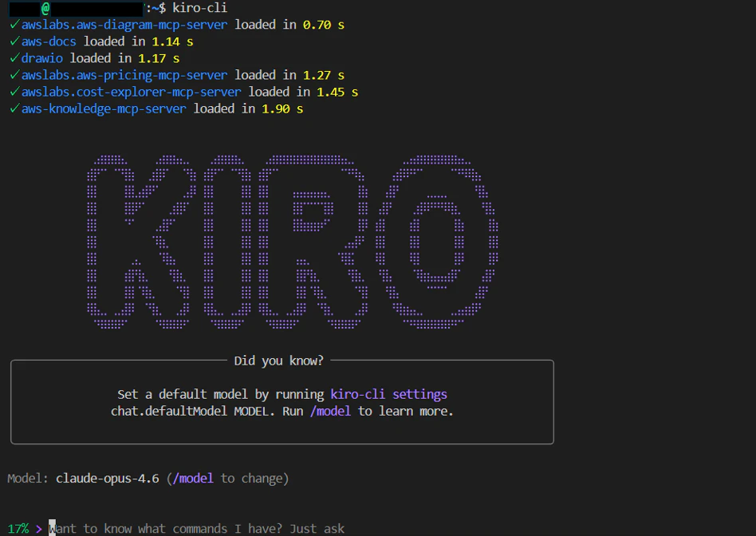
Task: Click the 1.90 load time value
Action: (276, 109)
